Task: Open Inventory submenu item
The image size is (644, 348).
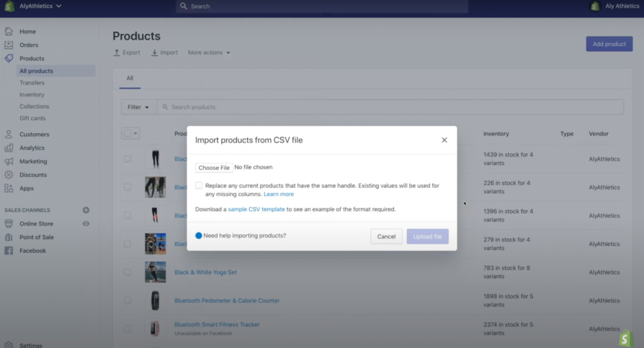Action: point(31,95)
